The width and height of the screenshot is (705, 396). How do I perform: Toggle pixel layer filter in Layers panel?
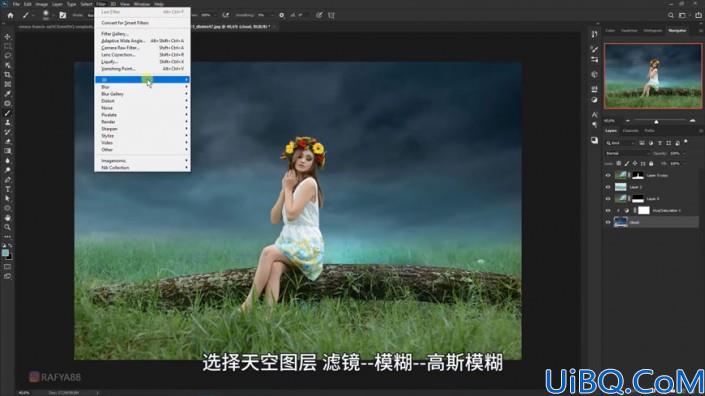642,143
